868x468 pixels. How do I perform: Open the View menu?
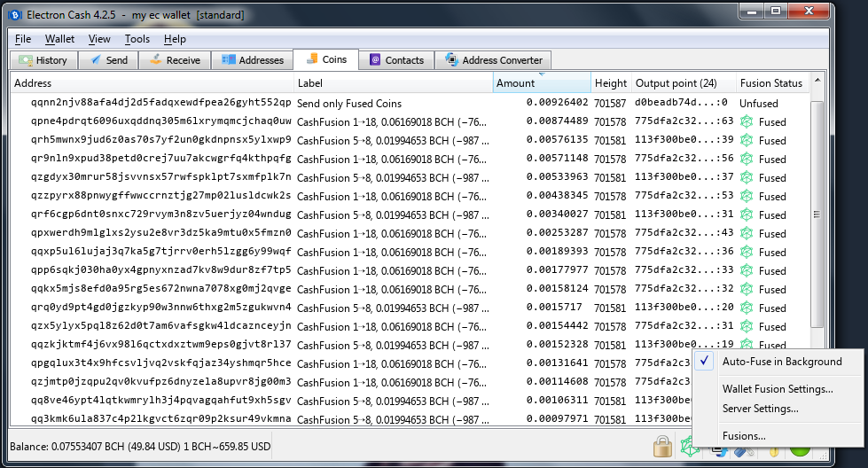tap(99, 39)
